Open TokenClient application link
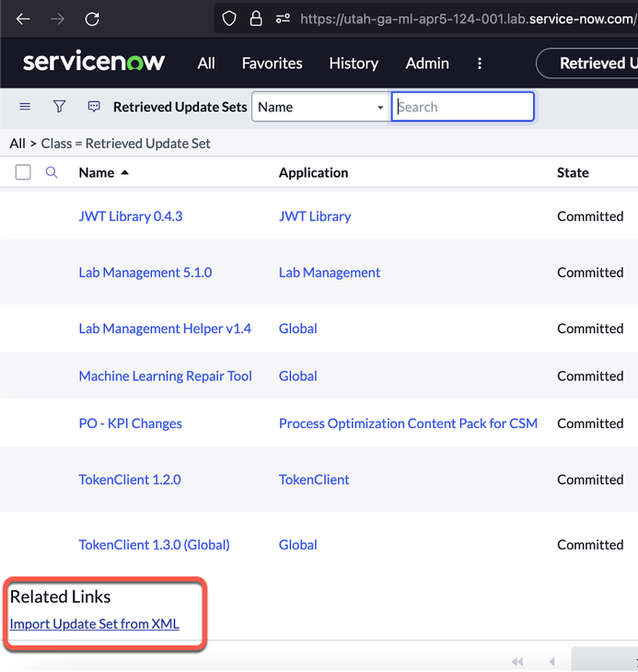This screenshot has height=672, width=638. click(x=314, y=480)
